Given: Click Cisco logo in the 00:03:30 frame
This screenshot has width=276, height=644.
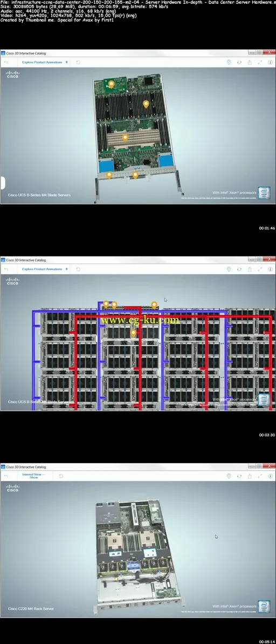Looking at the screenshot, I should (x=12, y=281).
